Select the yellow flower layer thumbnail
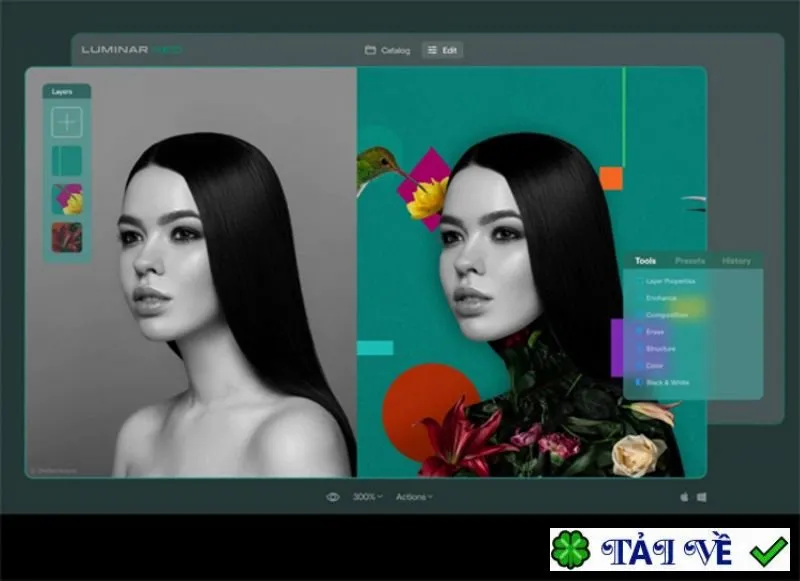This screenshot has height=581, width=800. (x=67, y=199)
